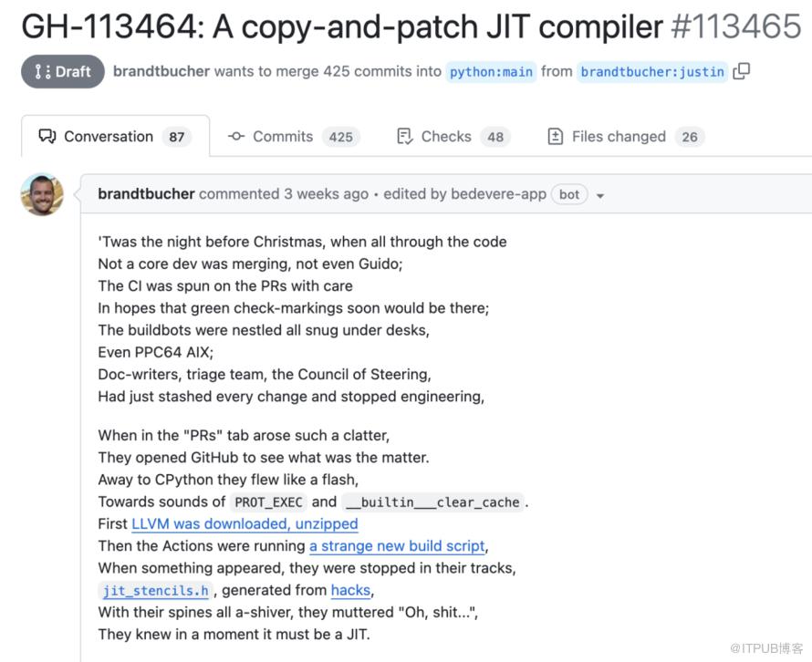Open 'a strange new build script' link

click(x=397, y=546)
